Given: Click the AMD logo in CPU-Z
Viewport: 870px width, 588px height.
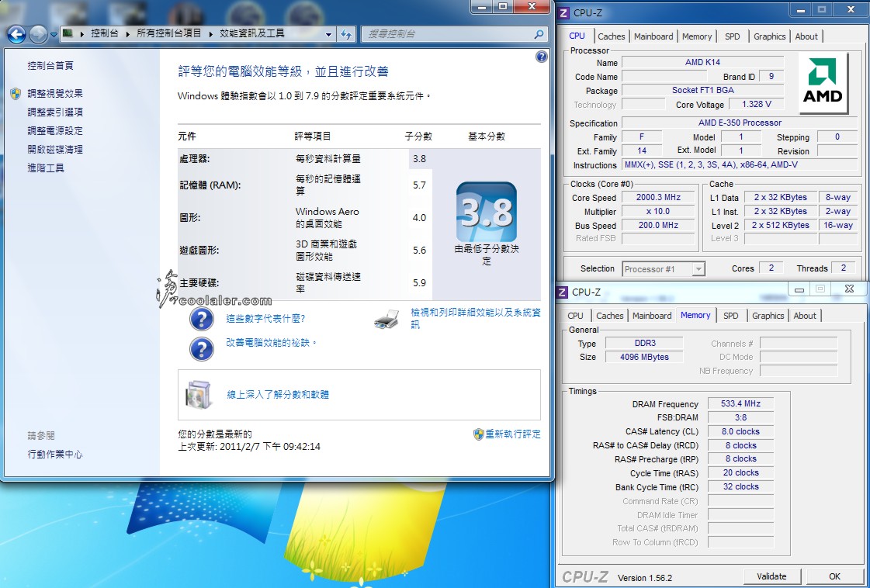Looking at the screenshot, I should (x=823, y=83).
